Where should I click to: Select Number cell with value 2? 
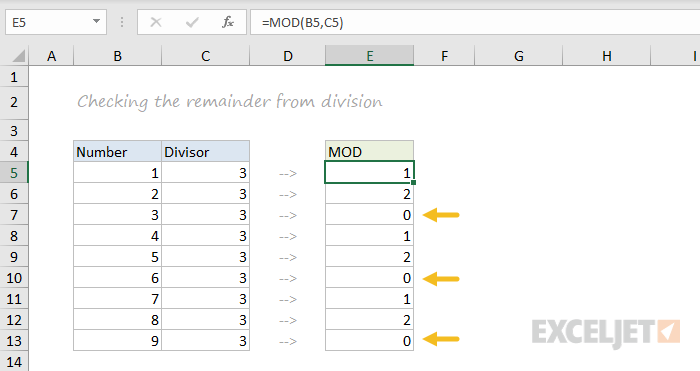coord(117,194)
